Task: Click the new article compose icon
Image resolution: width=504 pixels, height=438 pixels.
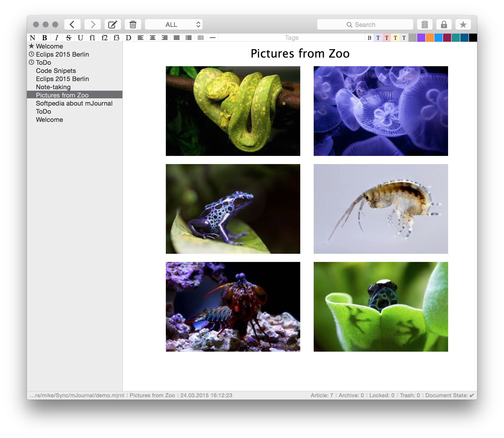Action: coord(113,24)
